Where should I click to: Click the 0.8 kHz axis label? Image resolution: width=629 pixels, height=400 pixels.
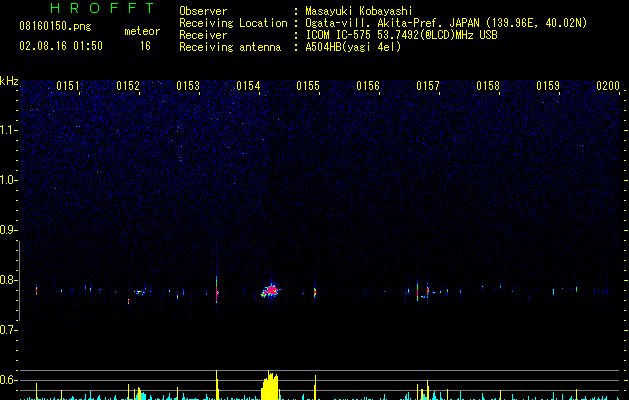tap(9, 280)
